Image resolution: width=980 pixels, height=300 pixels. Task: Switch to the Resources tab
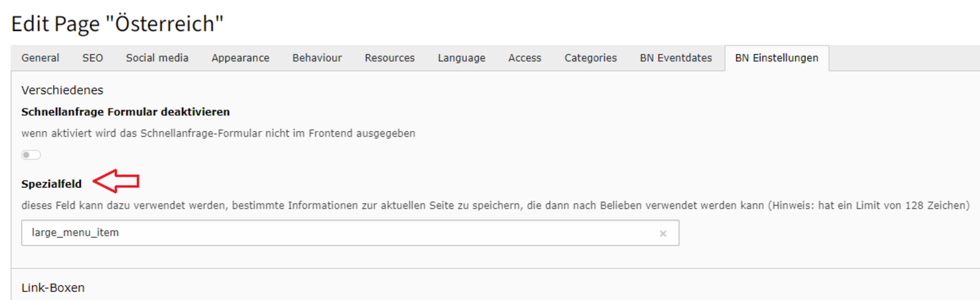389,58
